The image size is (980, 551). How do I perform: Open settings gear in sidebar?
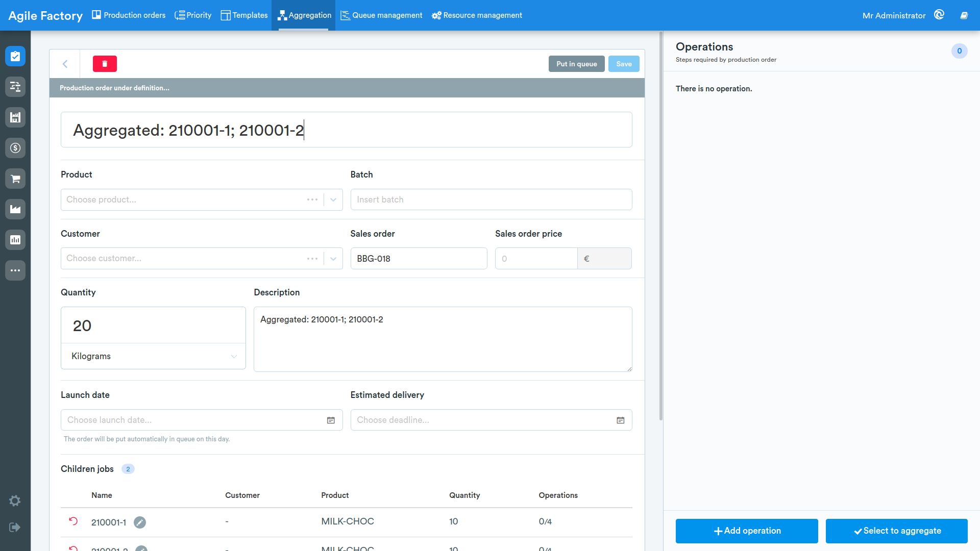tap(15, 501)
